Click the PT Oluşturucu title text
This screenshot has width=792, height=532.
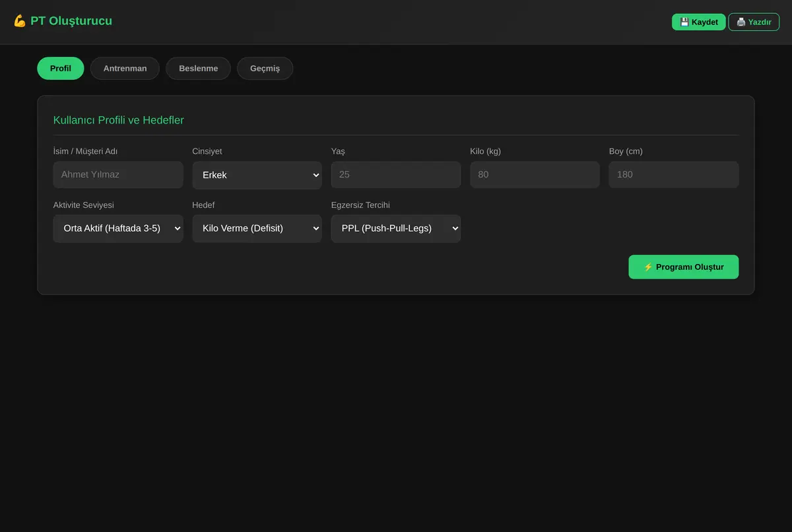(x=71, y=21)
